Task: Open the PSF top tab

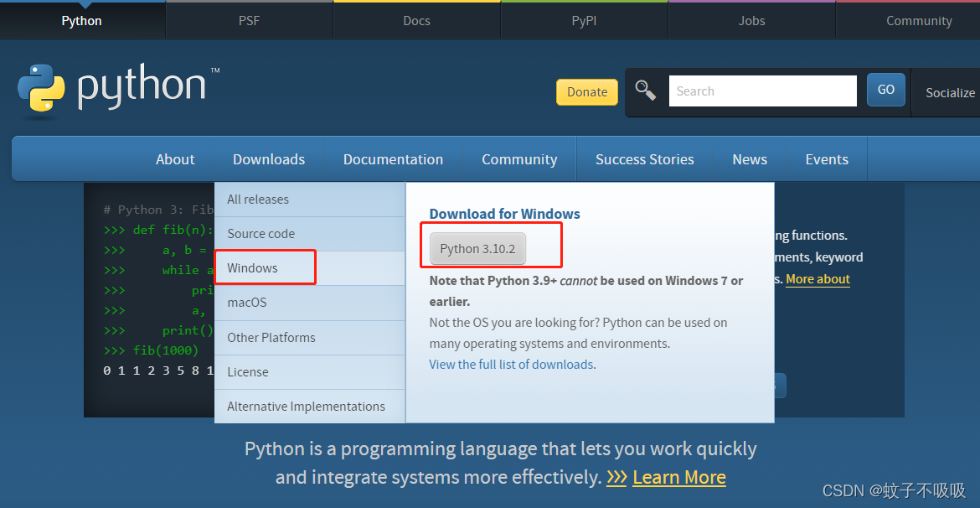Action: pos(250,21)
